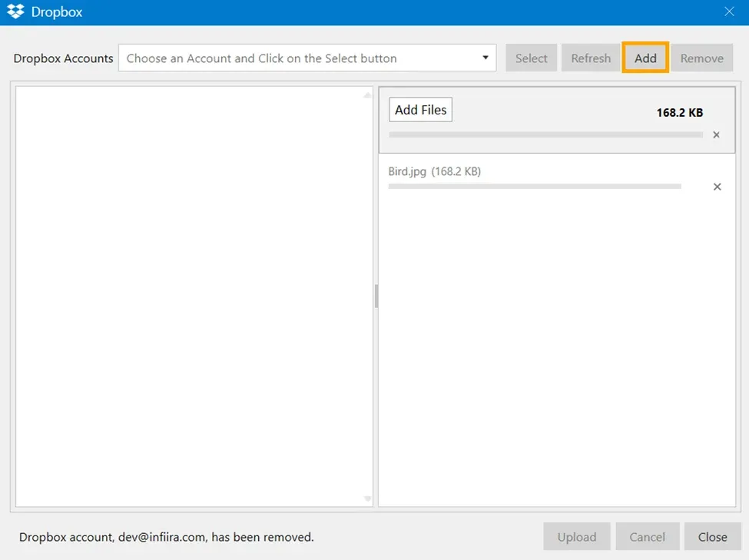The height and width of the screenshot is (560, 749).
Task: Click the splitter handle between the panes
Action: tap(376, 297)
